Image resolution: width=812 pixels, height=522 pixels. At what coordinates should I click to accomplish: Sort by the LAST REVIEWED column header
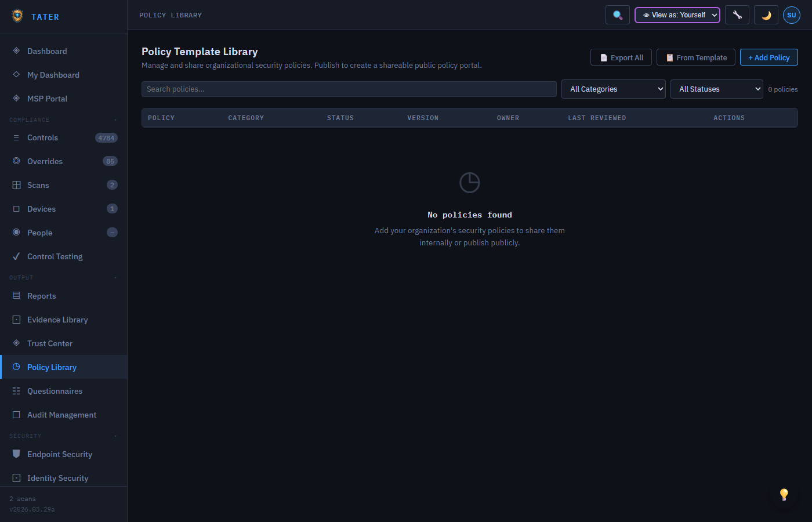click(597, 118)
